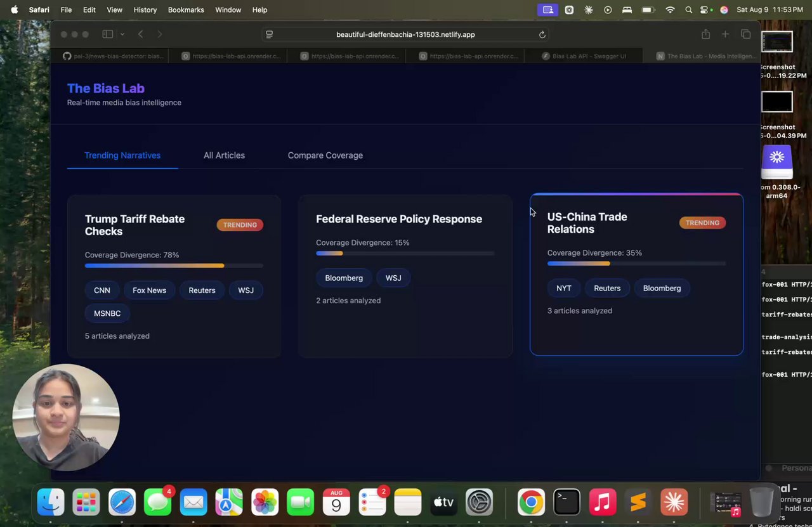The height and width of the screenshot is (527, 812).
Task: Click the CNN source chip
Action: (102, 290)
